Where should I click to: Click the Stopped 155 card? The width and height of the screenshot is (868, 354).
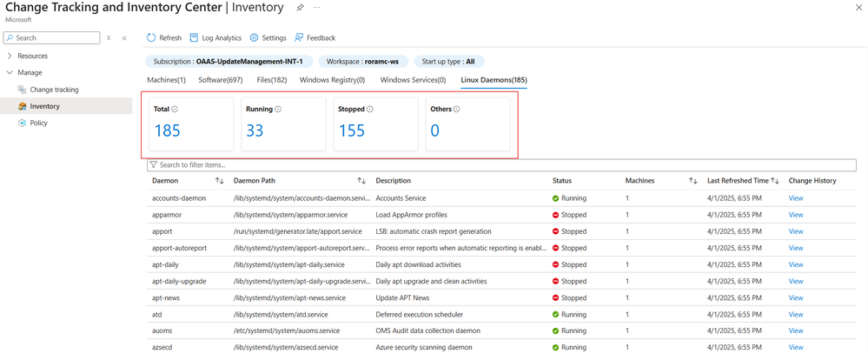click(376, 124)
